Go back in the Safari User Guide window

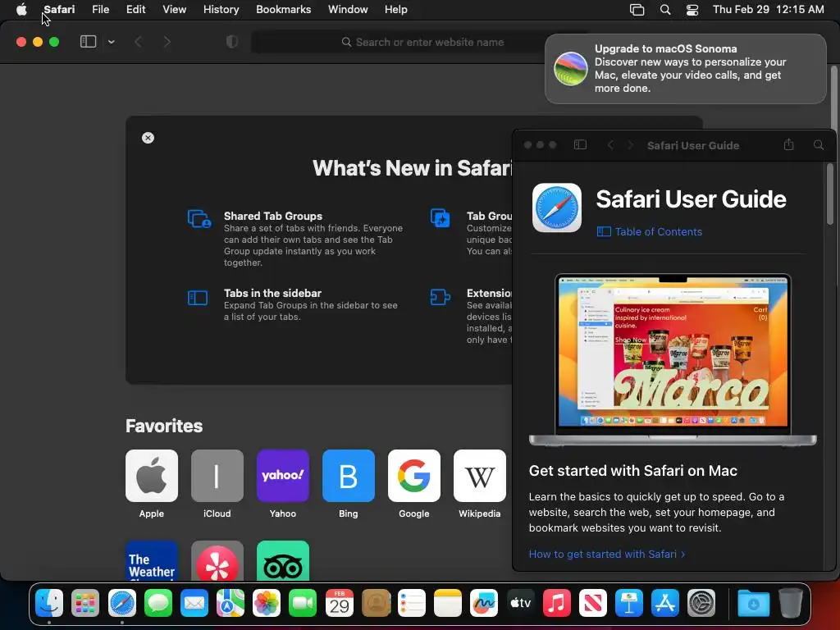click(x=610, y=144)
